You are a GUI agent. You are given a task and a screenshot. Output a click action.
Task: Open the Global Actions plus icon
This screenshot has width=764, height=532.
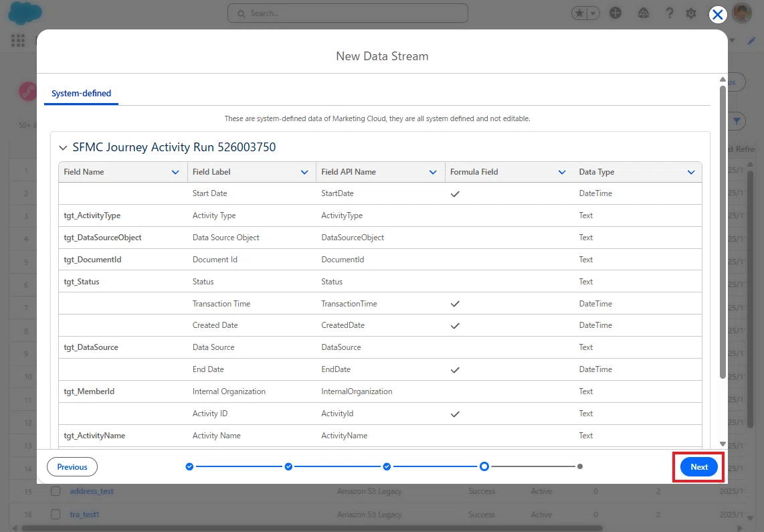click(x=615, y=13)
